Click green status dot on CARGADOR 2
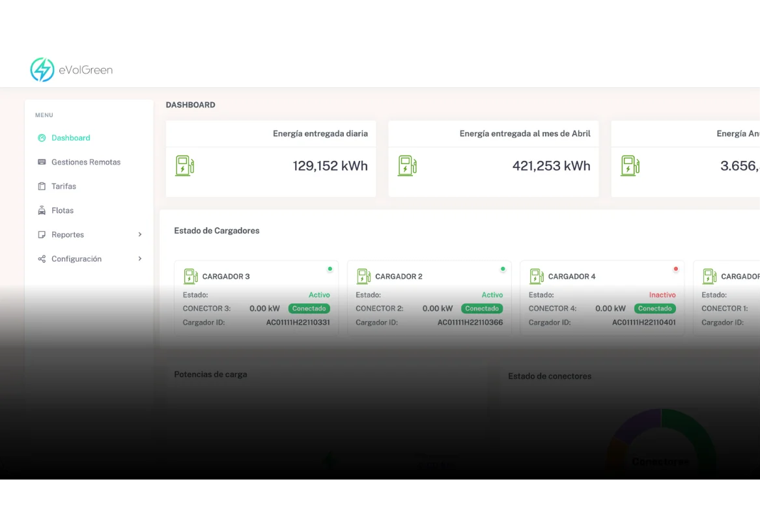This screenshot has width=760, height=532. click(x=503, y=269)
